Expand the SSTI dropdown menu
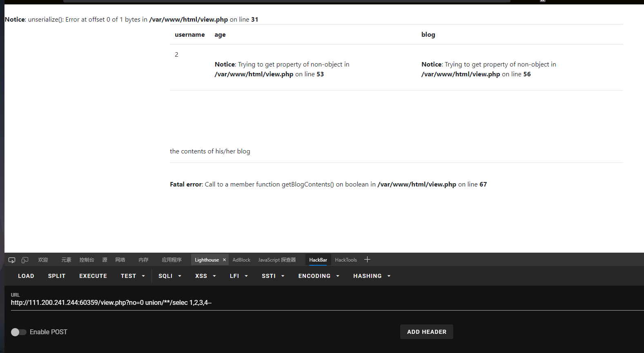The height and width of the screenshot is (353, 644). pyautogui.click(x=273, y=276)
